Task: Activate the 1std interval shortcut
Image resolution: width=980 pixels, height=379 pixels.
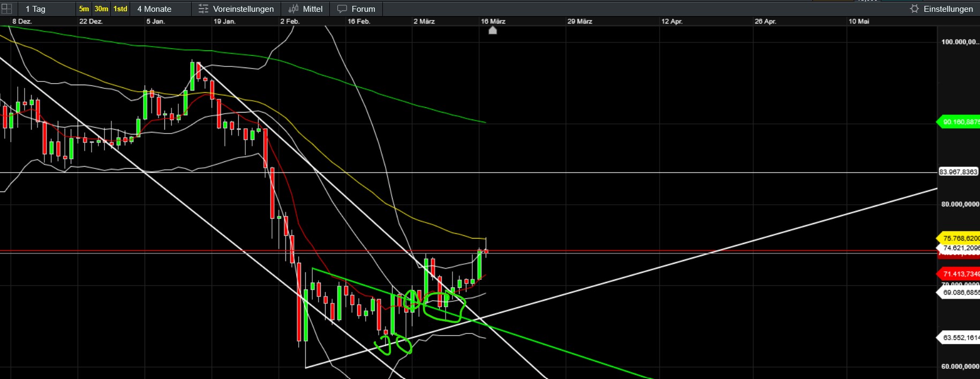Action: [120, 9]
